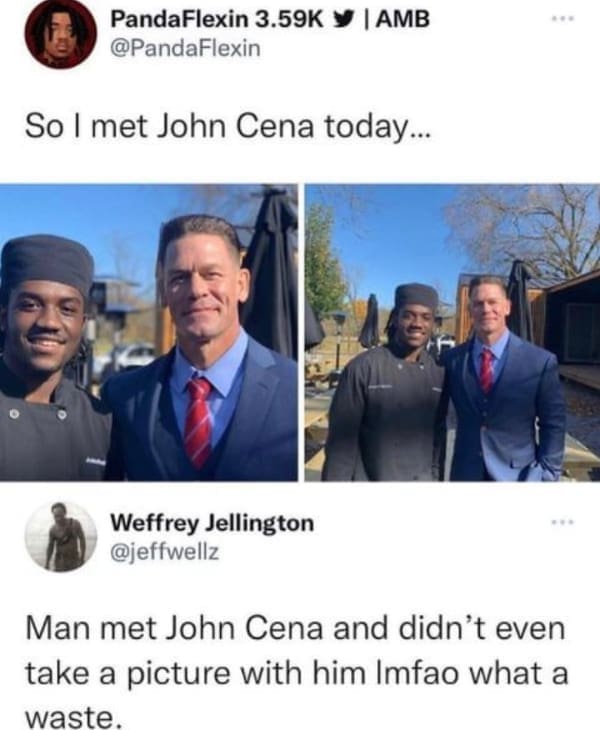The height and width of the screenshot is (730, 600).
Task: Open the @PandaFlexin handle link
Action: click(185, 48)
